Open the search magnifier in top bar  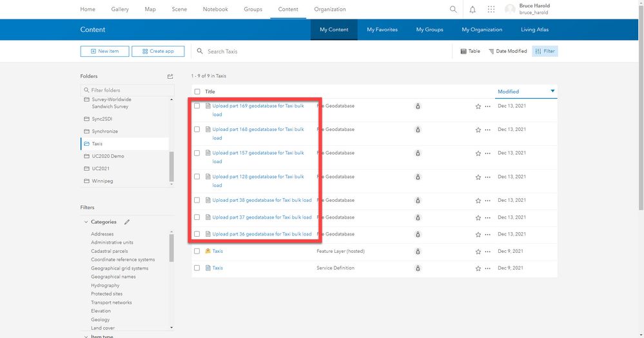(x=453, y=9)
